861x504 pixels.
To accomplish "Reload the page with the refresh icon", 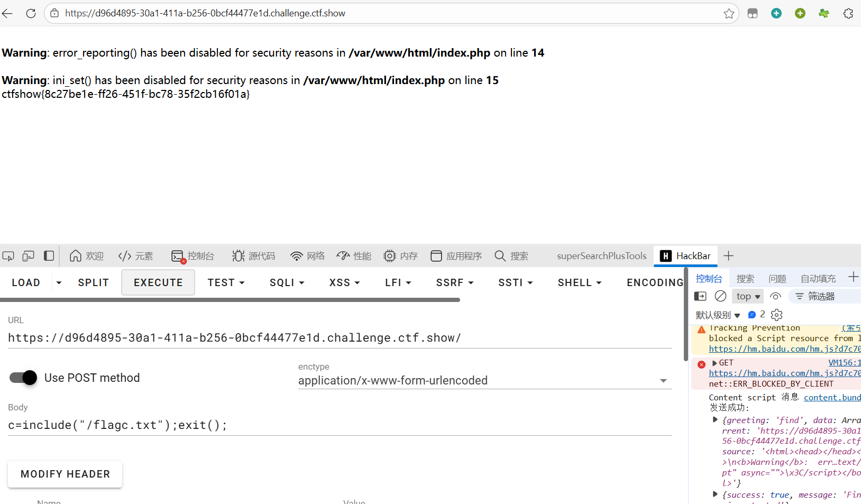I will [31, 13].
